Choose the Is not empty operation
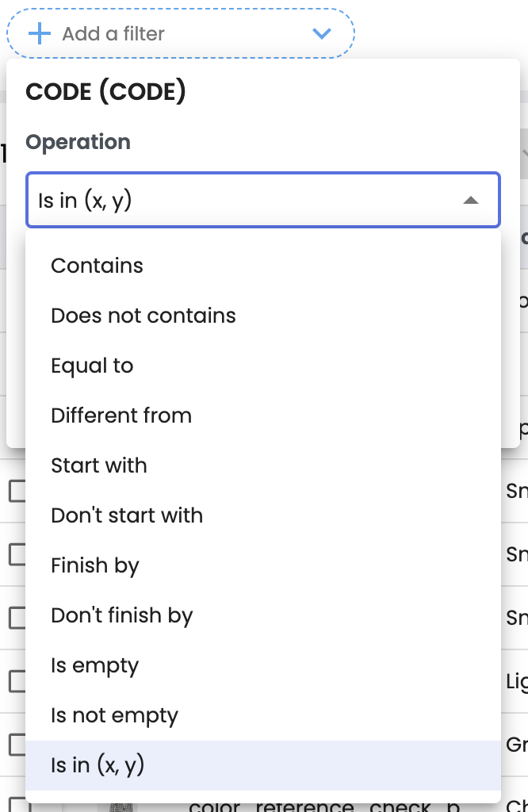528x812 pixels. click(114, 715)
